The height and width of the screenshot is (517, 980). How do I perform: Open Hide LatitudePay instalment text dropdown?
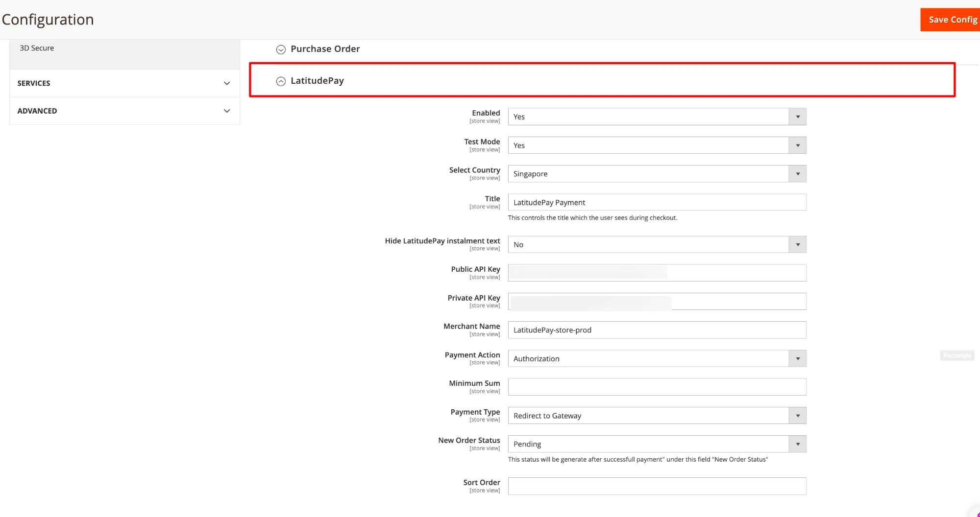657,245
